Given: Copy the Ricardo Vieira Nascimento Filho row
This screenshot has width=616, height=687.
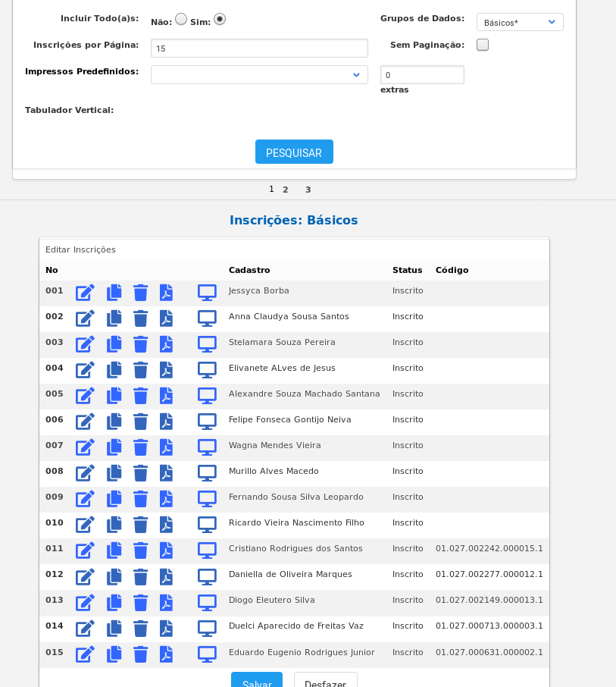Looking at the screenshot, I should (x=114, y=525).
